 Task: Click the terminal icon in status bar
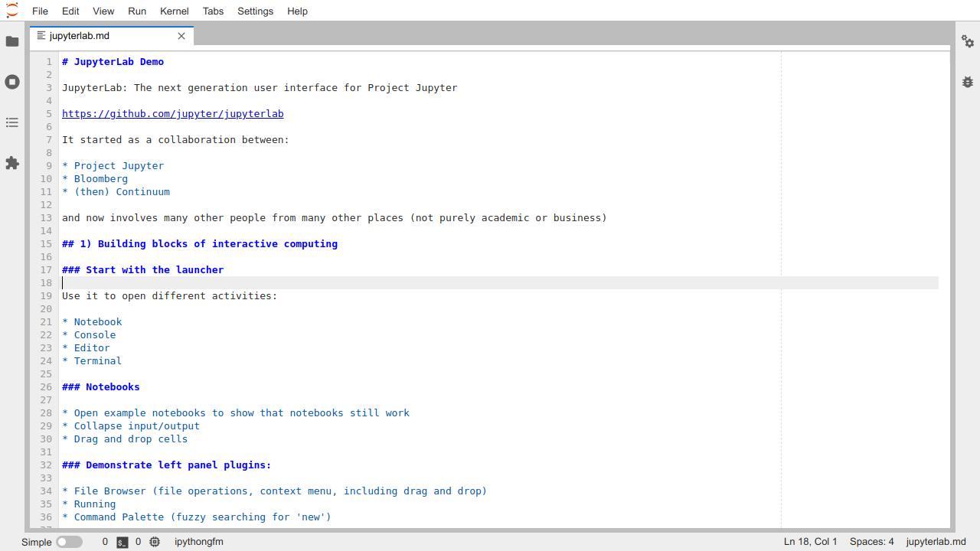pyautogui.click(x=122, y=542)
